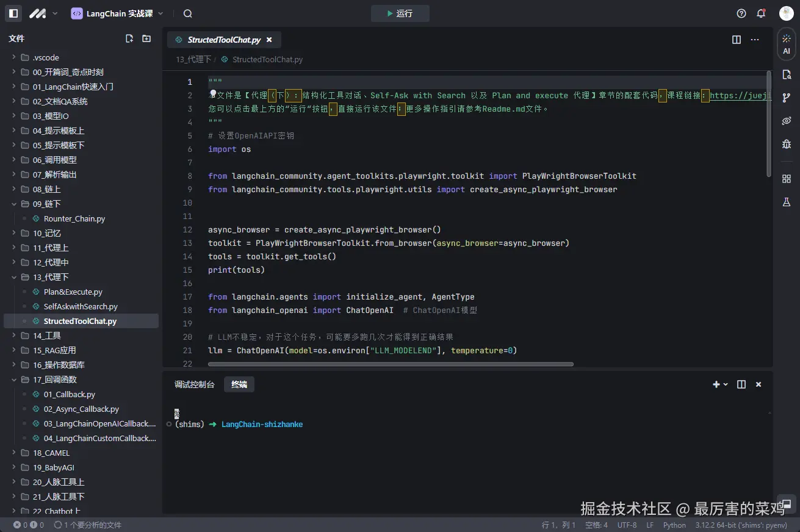
Task: Open SelfAskwithSearch.py in file tree
Action: tap(80, 306)
